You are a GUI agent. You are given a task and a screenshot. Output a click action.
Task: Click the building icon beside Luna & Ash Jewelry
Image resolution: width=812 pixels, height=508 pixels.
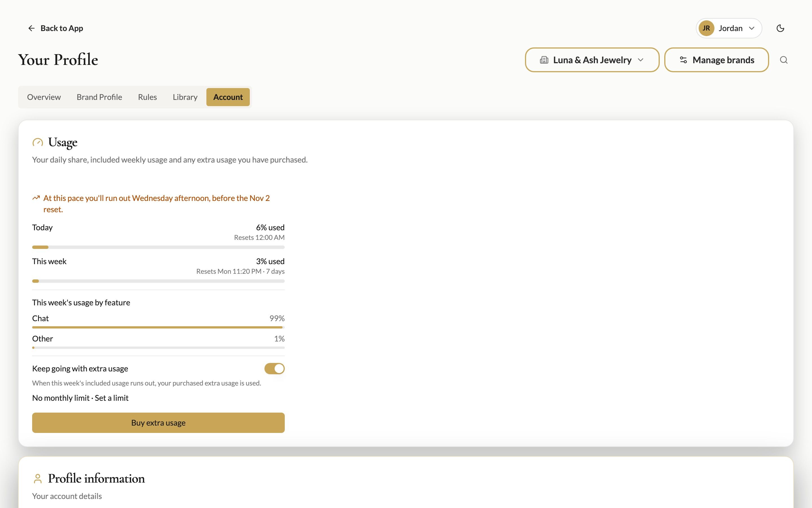(544, 60)
